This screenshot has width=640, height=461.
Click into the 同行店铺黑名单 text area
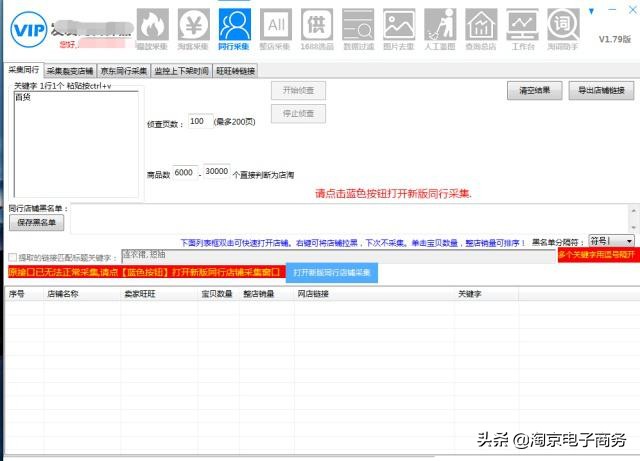pyautogui.click(x=349, y=218)
